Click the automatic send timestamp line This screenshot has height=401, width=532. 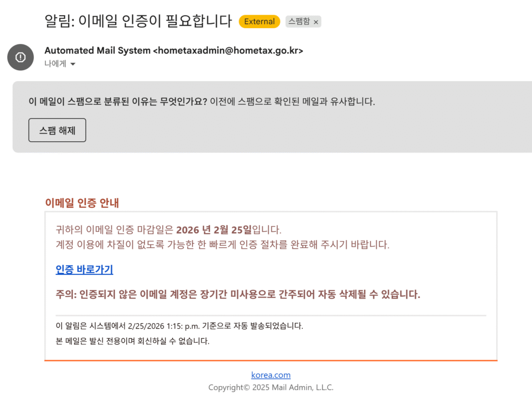[x=179, y=326]
